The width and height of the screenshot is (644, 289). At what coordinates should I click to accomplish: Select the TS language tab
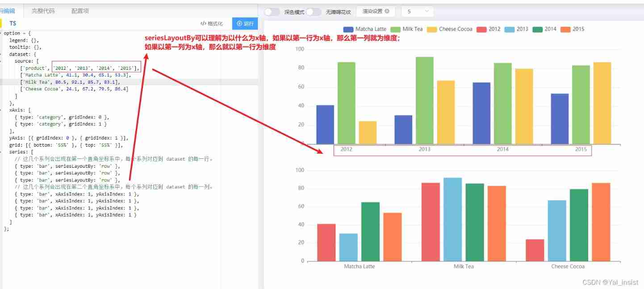click(x=13, y=23)
